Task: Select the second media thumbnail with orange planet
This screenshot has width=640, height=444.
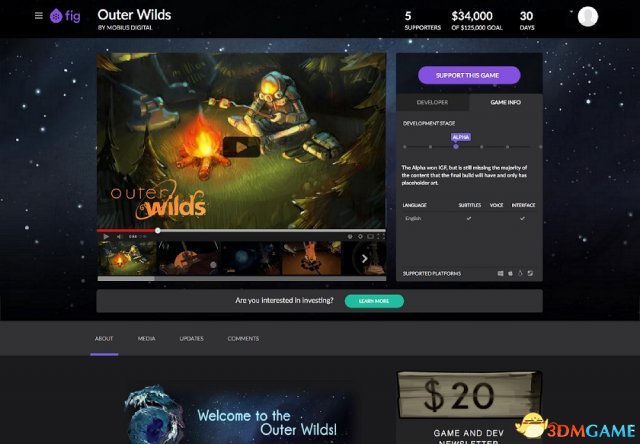Action: coord(189,258)
